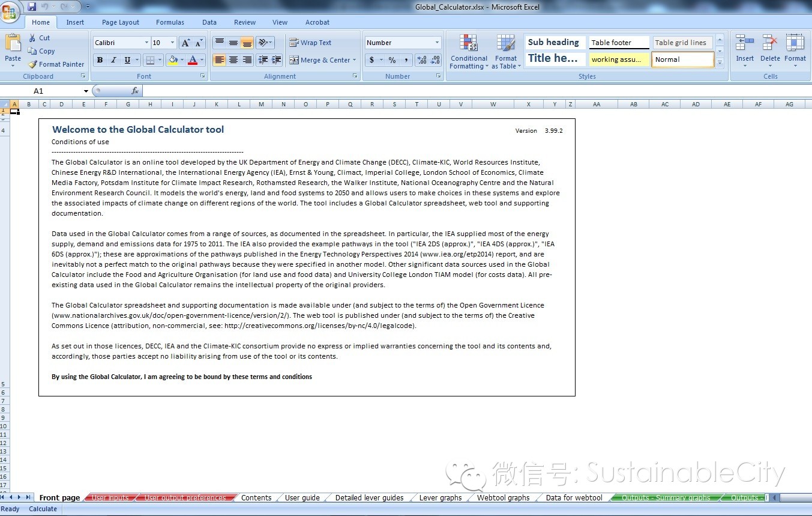Screen dimensions: 812x516
Task: Jump to last sheet tab arrow
Action: pos(28,497)
